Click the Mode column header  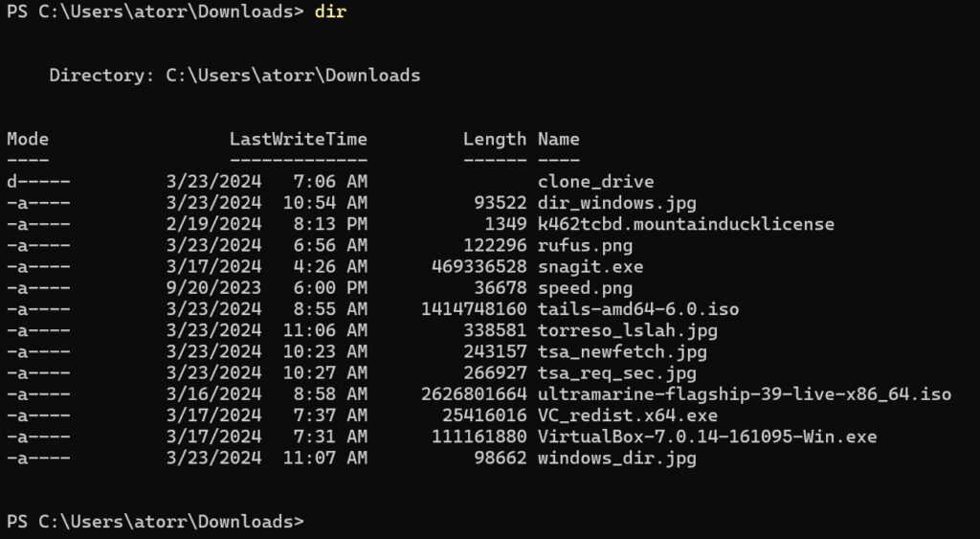pos(28,139)
